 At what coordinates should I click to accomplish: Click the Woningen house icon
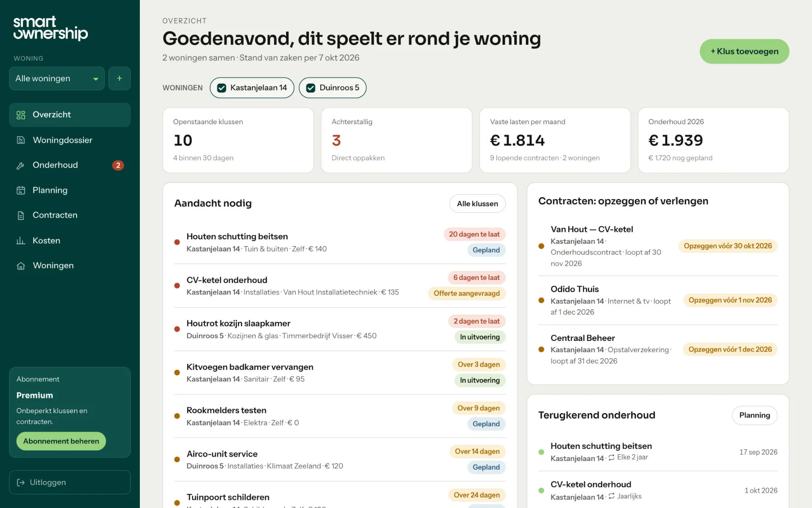(x=21, y=266)
